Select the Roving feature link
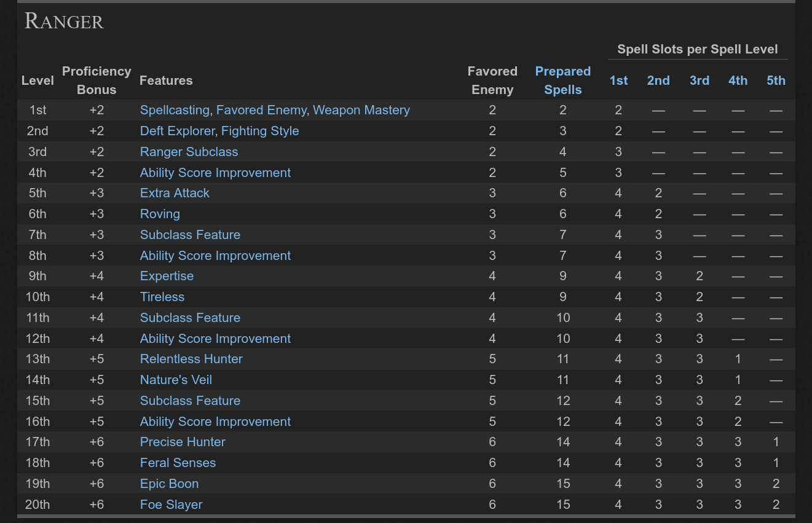 (x=160, y=214)
